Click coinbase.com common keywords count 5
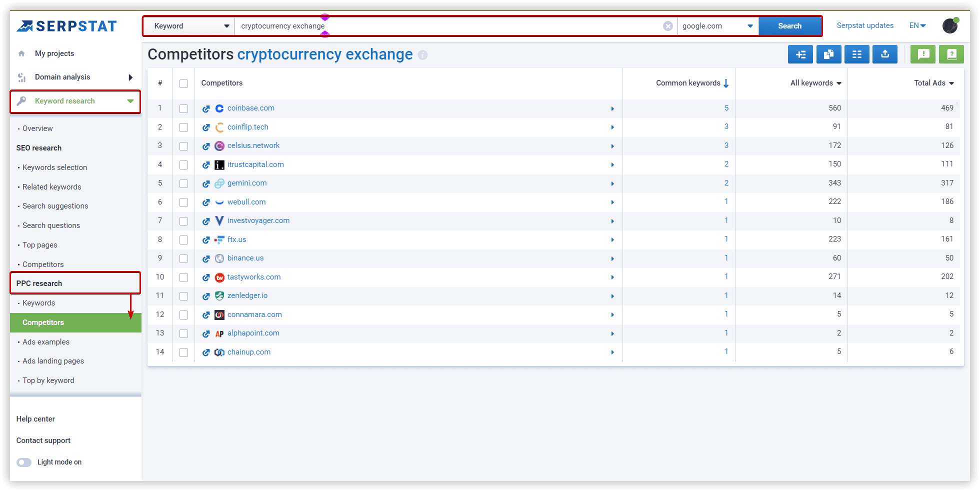This screenshot has width=980, height=491. [726, 108]
